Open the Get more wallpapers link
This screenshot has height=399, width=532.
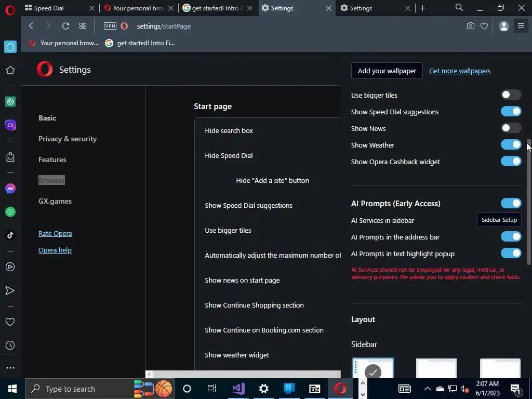point(460,71)
